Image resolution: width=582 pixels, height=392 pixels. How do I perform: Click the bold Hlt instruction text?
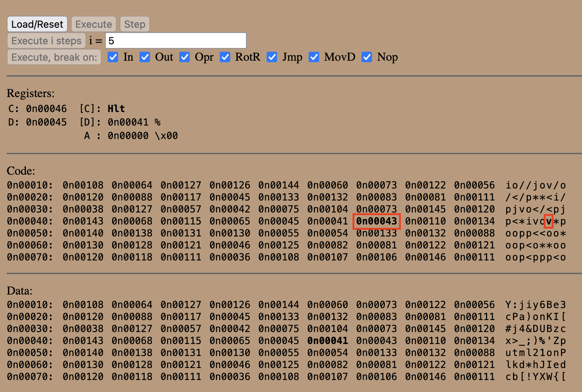point(116,109)
